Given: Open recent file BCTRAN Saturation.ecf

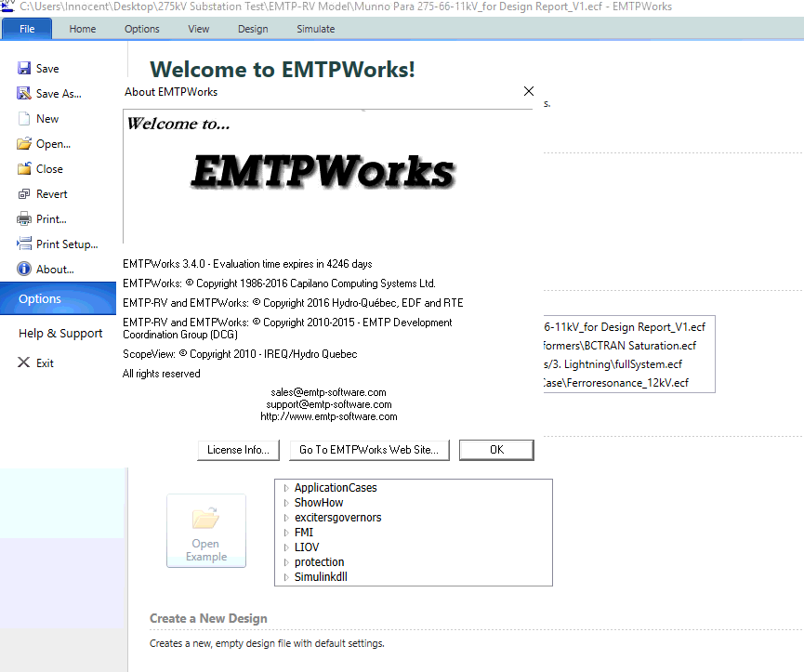Looking at the screenshot, I should click(x=620, y=346).
